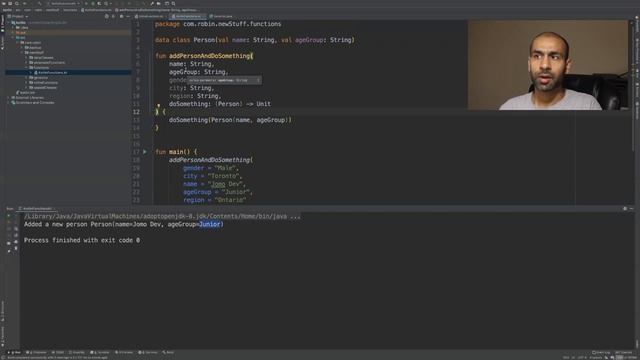640x360 pixels.
Task: Click the Java path line in console output
Action: point(162,216)
